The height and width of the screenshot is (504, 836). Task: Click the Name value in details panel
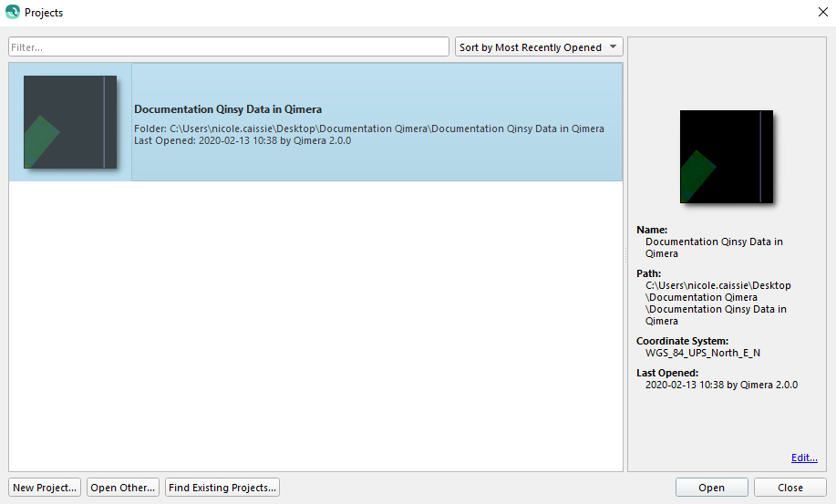[714, 248]
